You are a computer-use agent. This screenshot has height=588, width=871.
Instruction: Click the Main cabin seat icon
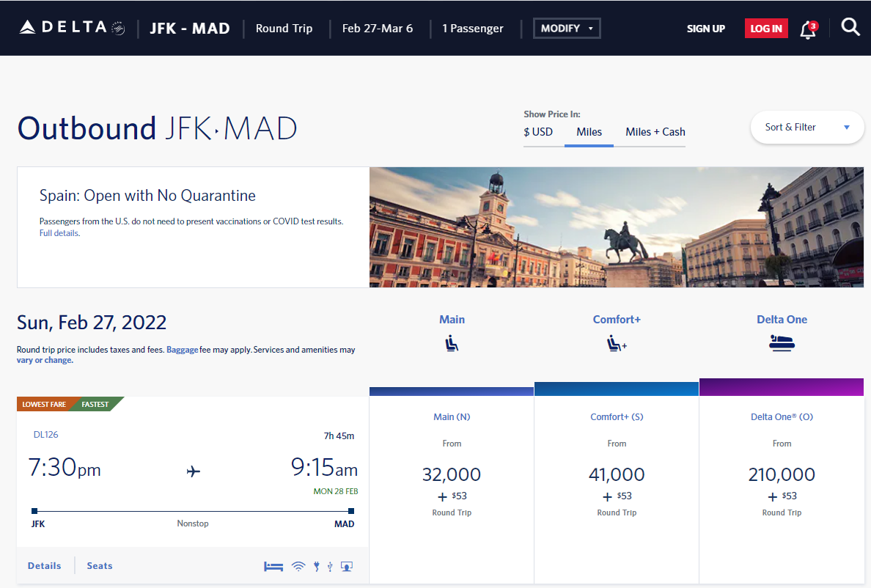click(452, 344)
